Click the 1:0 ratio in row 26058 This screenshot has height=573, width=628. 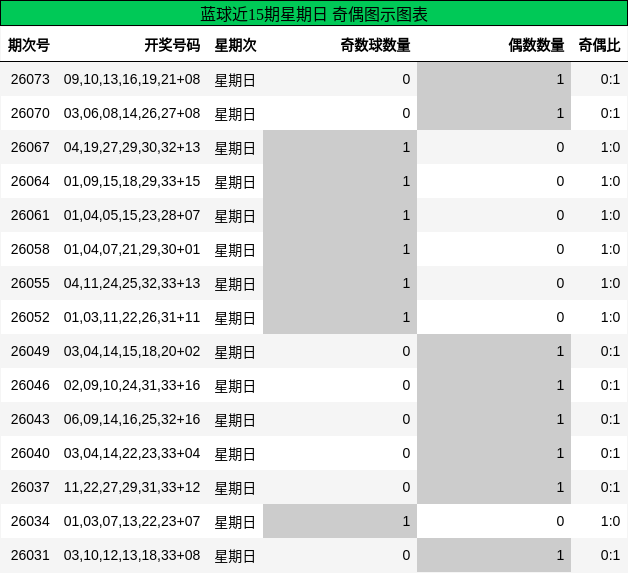[x=610, y=249]
